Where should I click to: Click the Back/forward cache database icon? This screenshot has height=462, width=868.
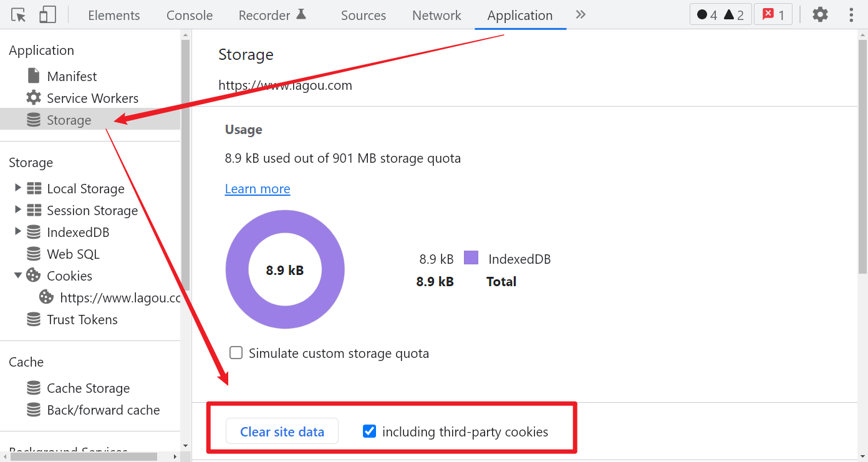point(34,410)
